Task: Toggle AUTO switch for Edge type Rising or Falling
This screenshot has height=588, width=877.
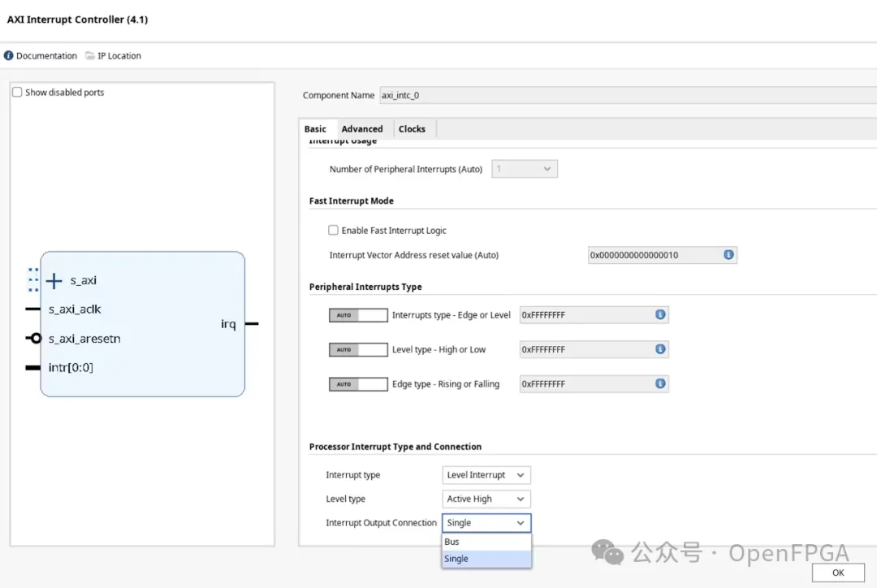Action: pos(357,385)
